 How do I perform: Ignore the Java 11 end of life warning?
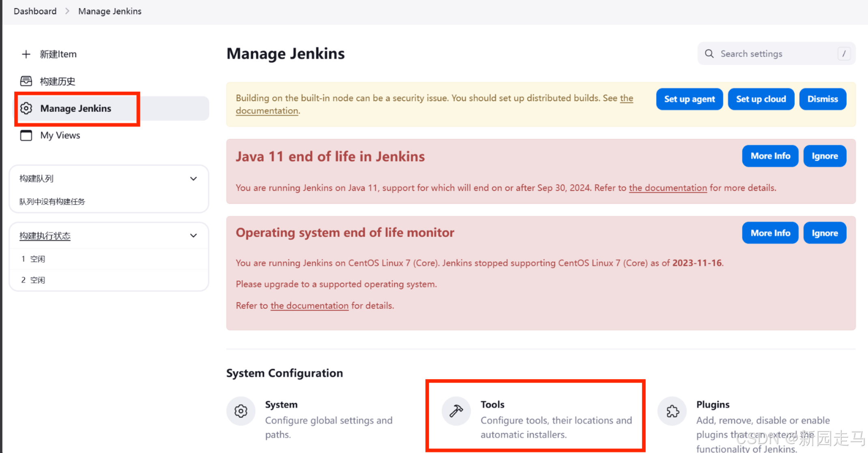pyautogui.click(x=825, y=156)
